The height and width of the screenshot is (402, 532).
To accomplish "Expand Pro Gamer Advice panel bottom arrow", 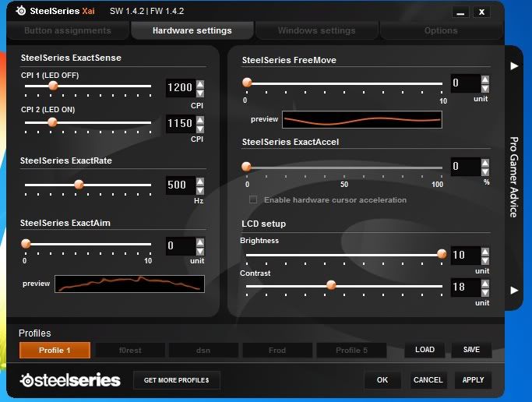I will click(514, 291).
